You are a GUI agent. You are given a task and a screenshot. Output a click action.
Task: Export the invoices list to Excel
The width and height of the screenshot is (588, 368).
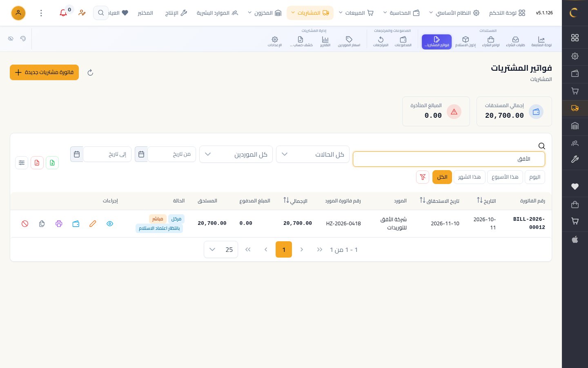(52, 163)
